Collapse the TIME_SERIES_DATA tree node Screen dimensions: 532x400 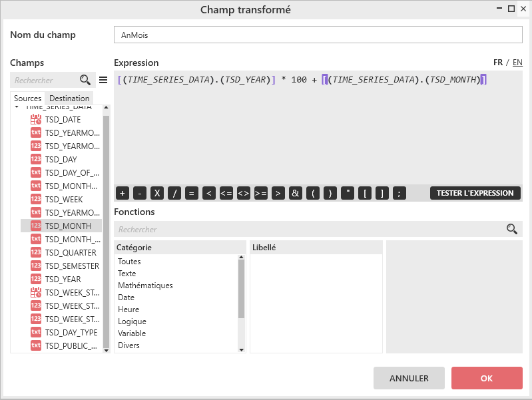(17, 106)
